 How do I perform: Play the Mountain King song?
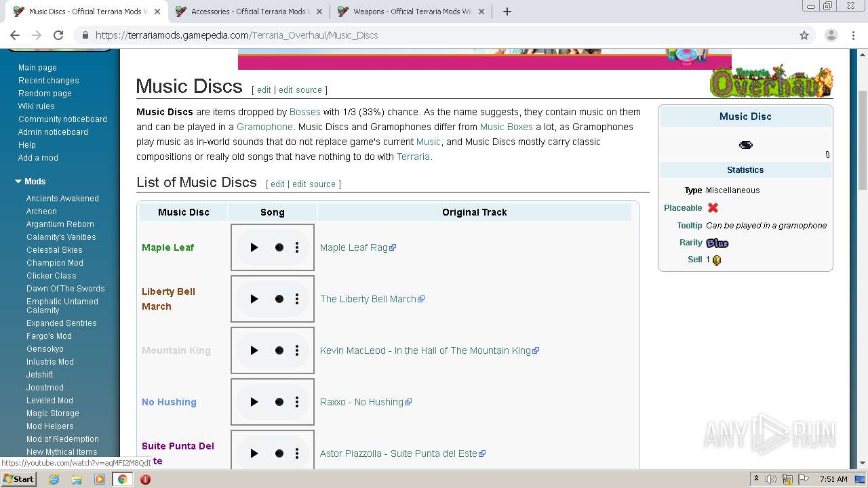254,350
